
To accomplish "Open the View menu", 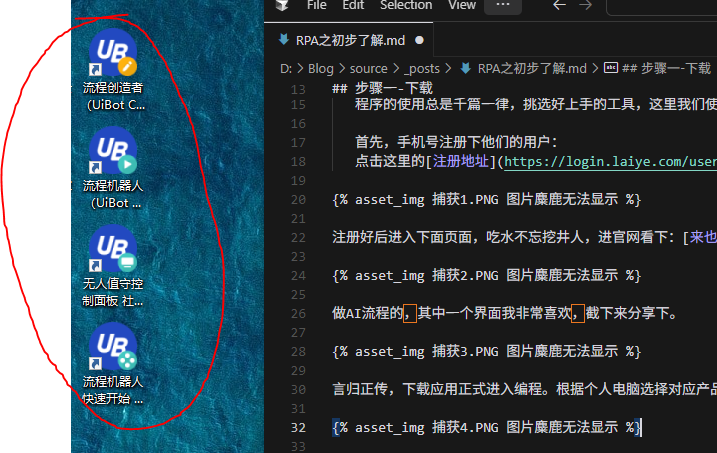I will coord(462,5).
